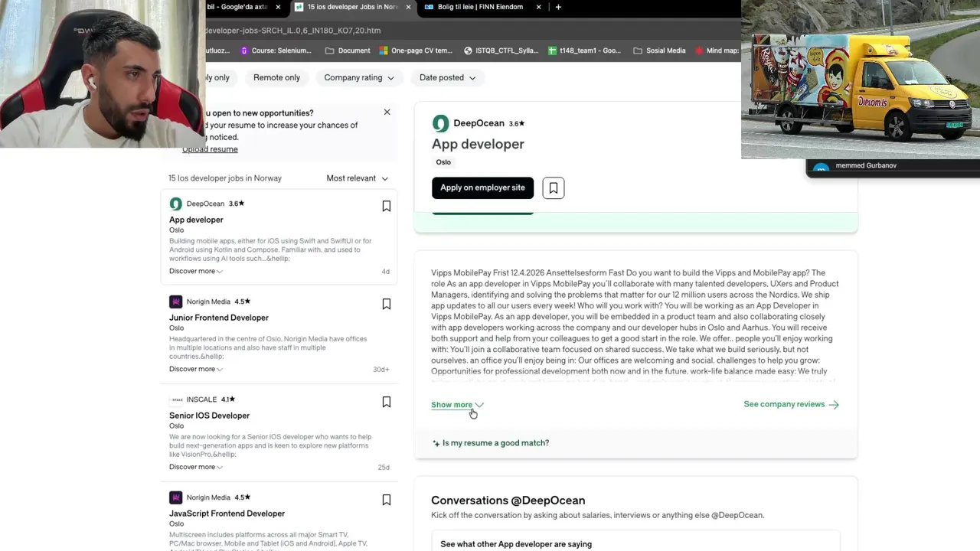The height and width of the screenshot is (551, 980).
Task: Click the browser address bar URL
Action: [292, 31]
